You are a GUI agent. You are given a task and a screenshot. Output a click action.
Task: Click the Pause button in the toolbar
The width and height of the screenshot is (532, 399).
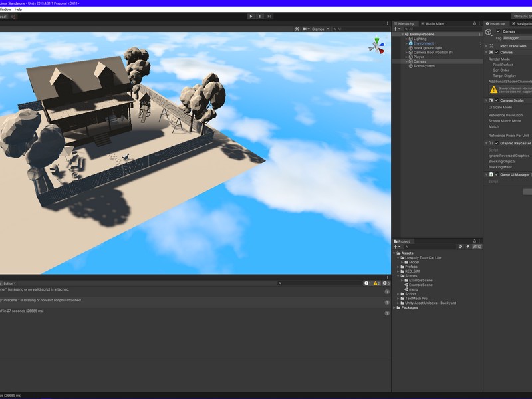260,16
